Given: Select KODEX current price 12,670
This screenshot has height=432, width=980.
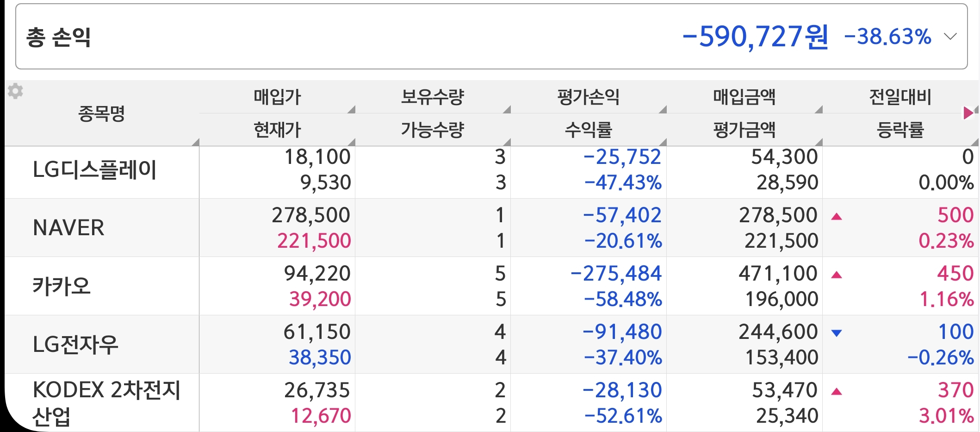Looking at the screenshot, I should [321, 416].
